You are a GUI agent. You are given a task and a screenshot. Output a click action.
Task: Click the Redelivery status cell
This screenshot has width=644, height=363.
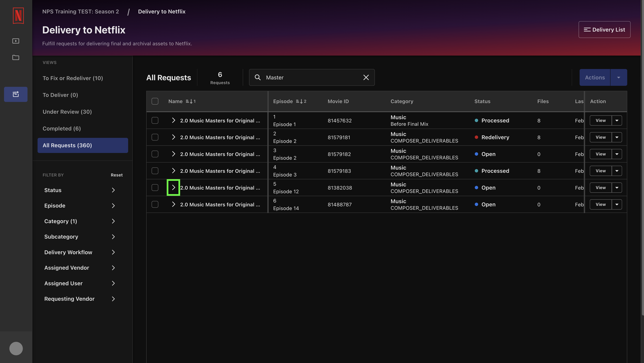coord(492,137)
